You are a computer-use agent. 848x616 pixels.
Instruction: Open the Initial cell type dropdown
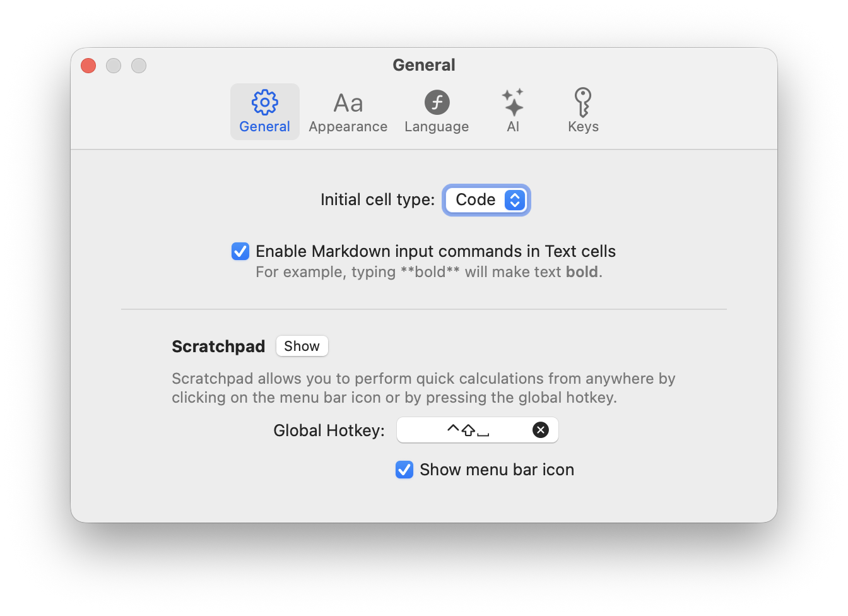click(486, 199)
